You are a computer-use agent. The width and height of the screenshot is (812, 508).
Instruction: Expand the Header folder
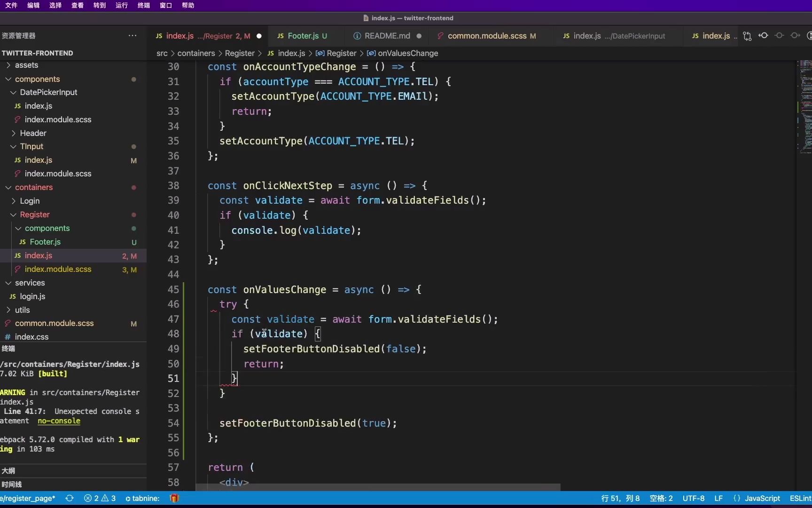[x=73, y=133]
